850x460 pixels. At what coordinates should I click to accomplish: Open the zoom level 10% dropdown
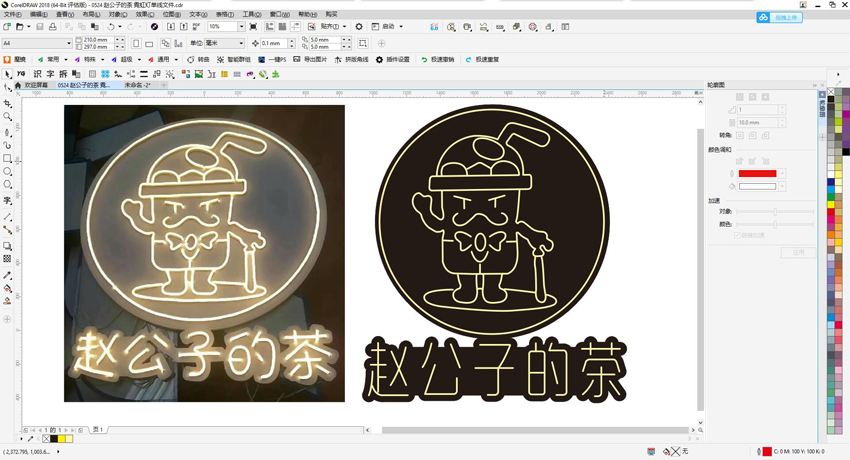click(241, 27)
